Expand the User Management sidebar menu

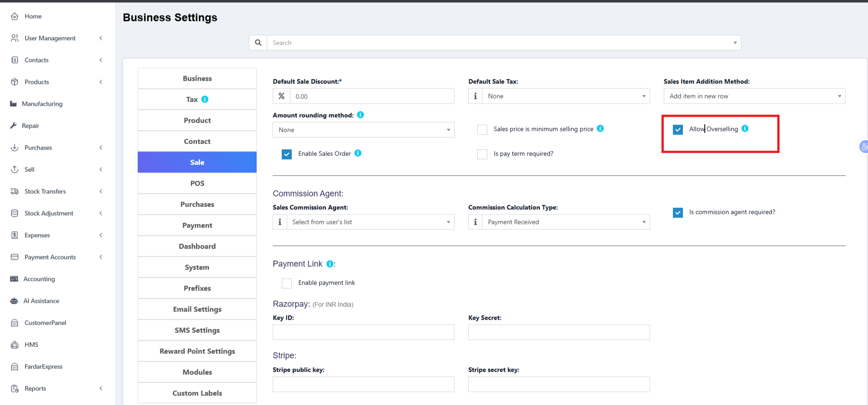50,38
